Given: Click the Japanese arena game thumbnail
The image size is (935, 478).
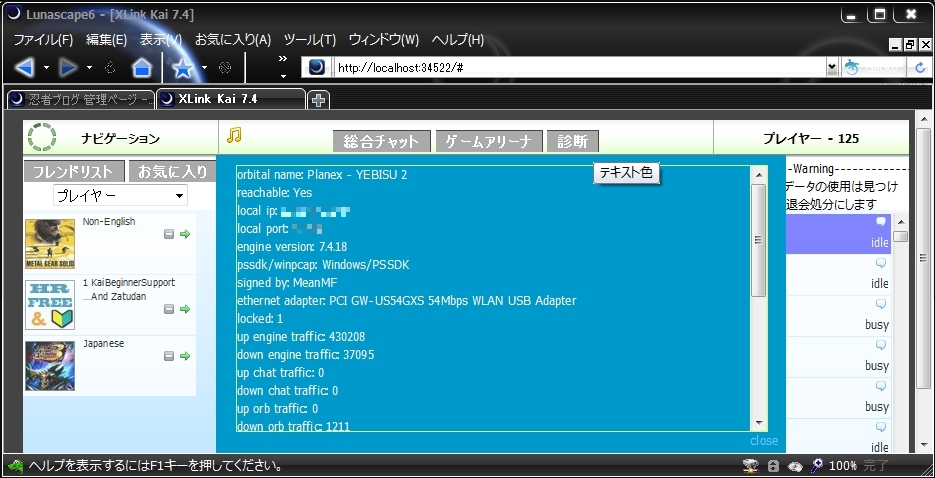Looking at the screenshot, I should (x=50, y=365).
